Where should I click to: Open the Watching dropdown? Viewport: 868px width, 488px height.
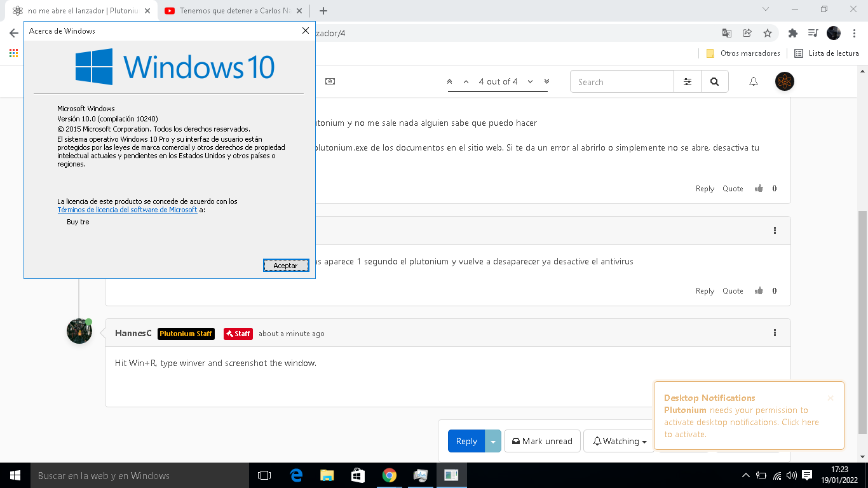tap(620, 441)
